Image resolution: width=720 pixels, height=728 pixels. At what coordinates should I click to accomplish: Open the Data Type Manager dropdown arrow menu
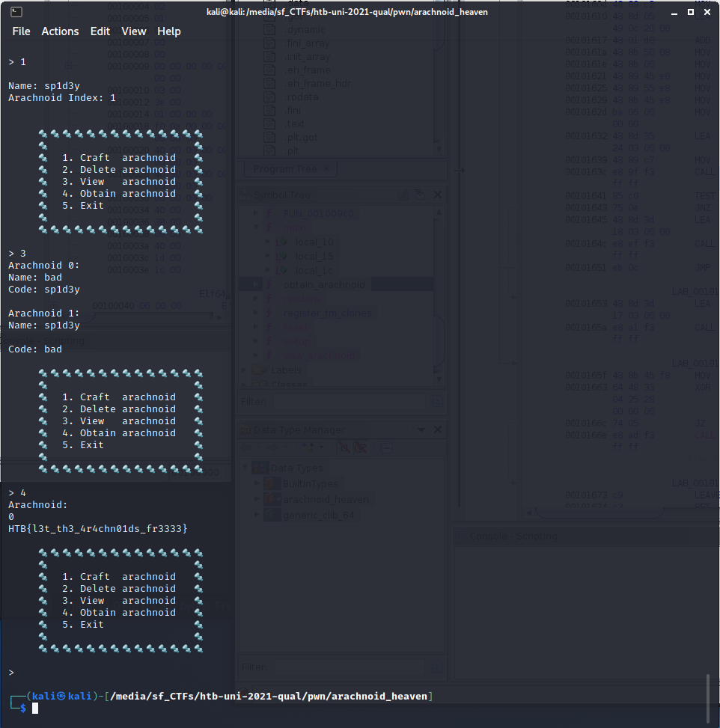421,430
